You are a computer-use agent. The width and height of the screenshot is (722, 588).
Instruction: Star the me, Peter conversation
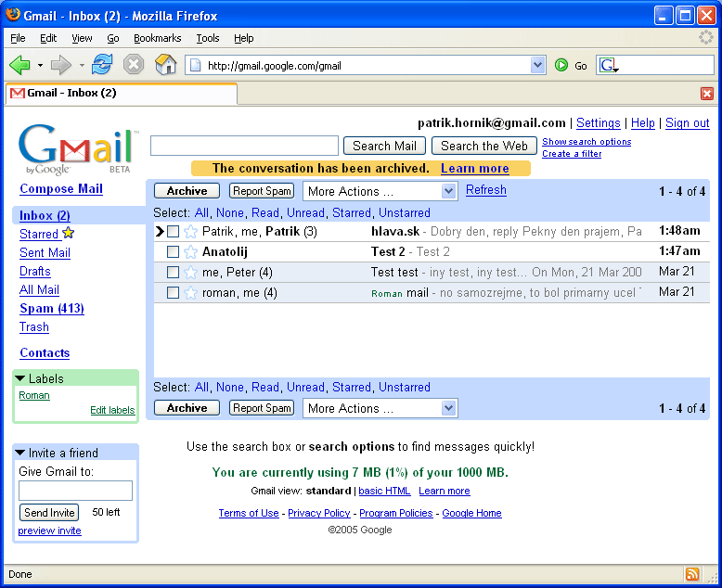click(190, 273)
